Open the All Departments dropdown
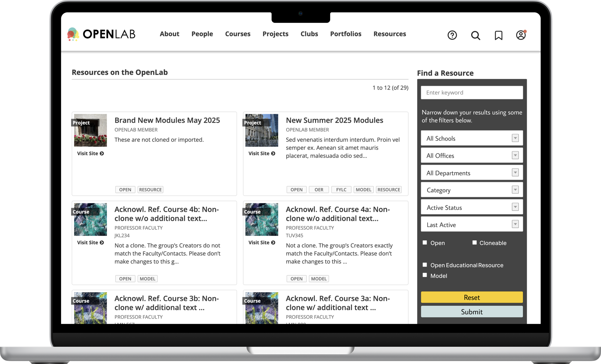This screenshot has height=364, width=601. (x=471, y=173)
